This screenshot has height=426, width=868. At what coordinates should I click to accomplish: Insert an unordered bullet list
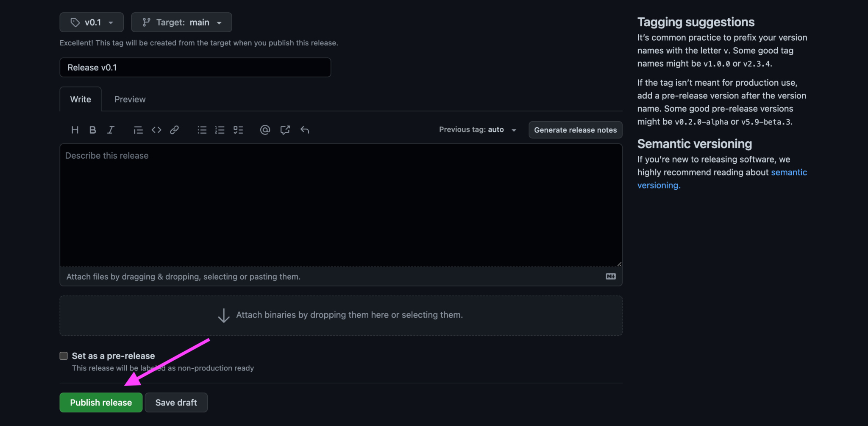[202, 130]
